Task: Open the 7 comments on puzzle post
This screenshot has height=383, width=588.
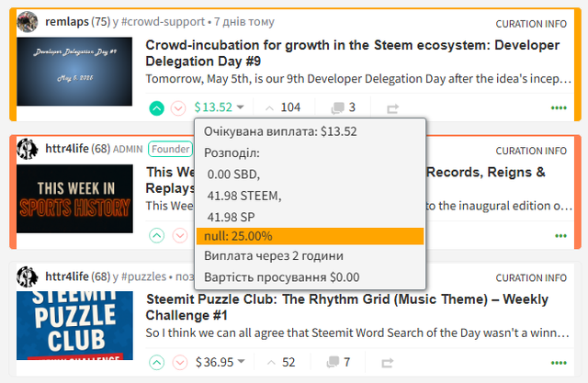Action: (x=339, y=362)
